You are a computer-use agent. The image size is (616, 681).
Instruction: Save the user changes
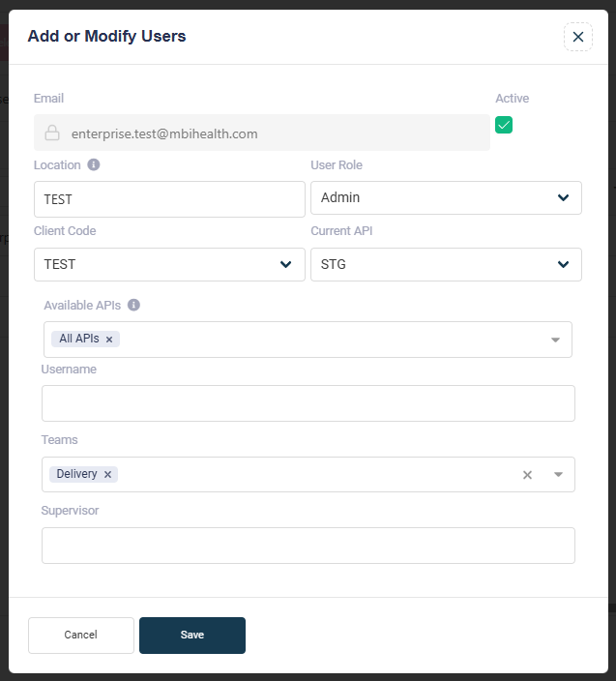click(x=192, y=635)
